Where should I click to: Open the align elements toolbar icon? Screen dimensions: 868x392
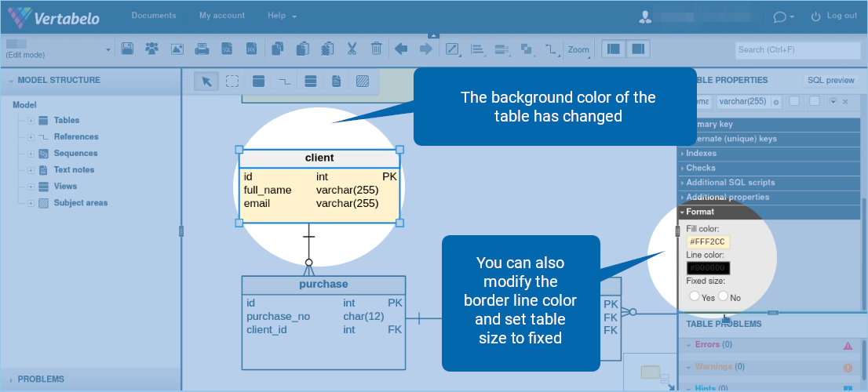478,49
